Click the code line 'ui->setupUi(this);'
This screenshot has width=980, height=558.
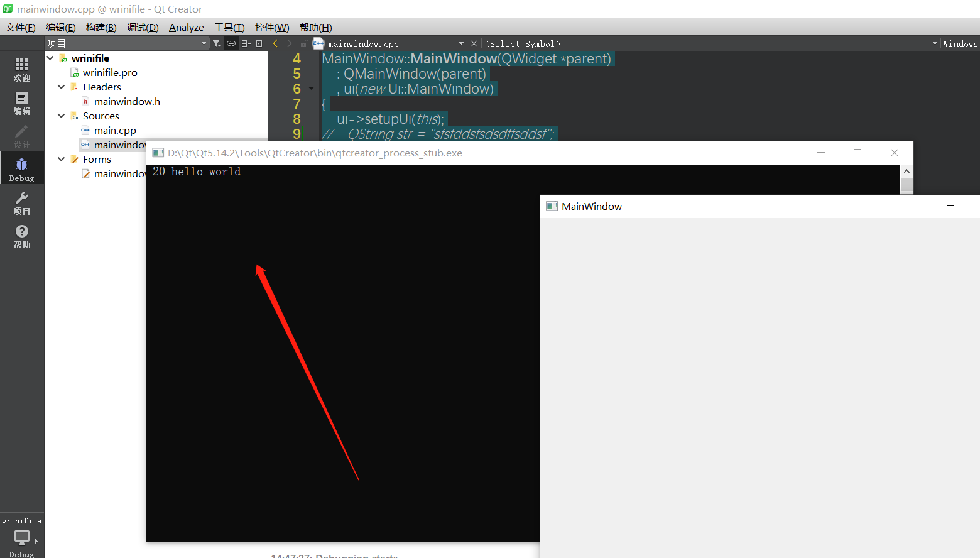391,119
